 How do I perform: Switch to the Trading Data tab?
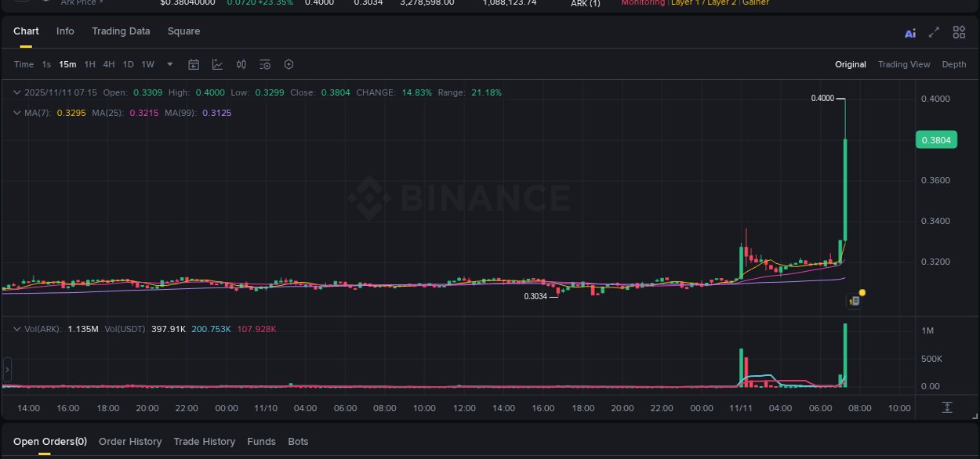(x=121, y=31)
